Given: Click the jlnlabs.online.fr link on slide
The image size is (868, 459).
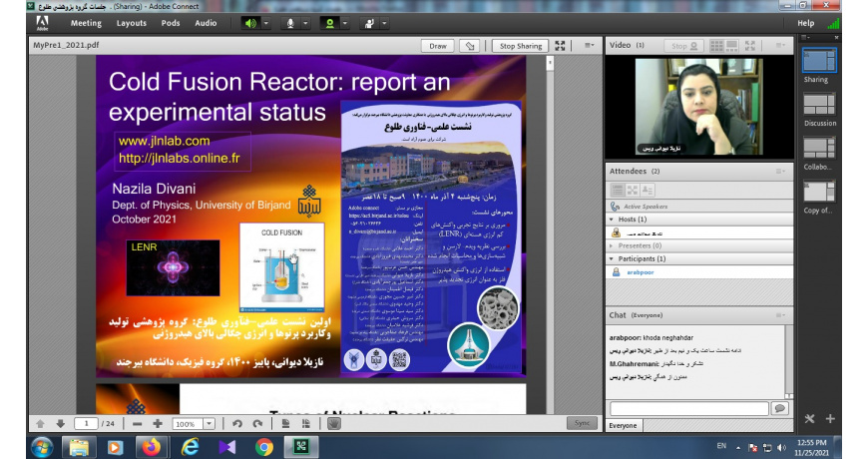Looking at the screenshot, I should coord(180,159).
